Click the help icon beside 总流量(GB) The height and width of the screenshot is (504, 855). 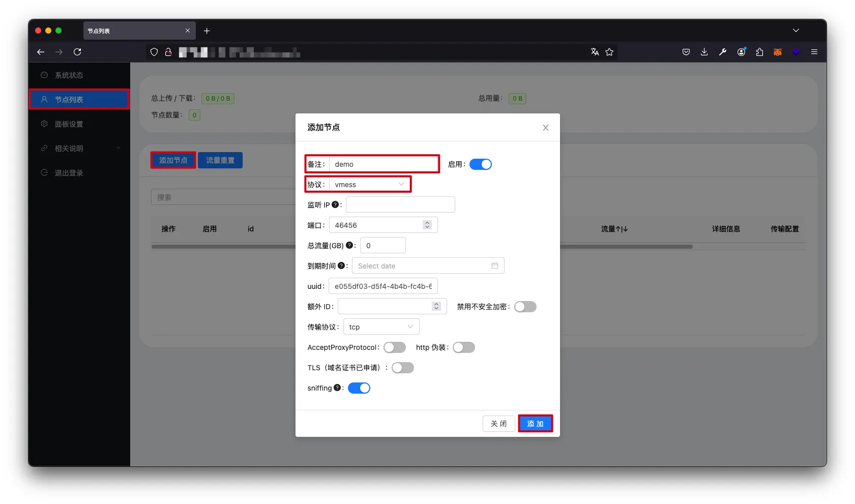(x=349, y=245)
